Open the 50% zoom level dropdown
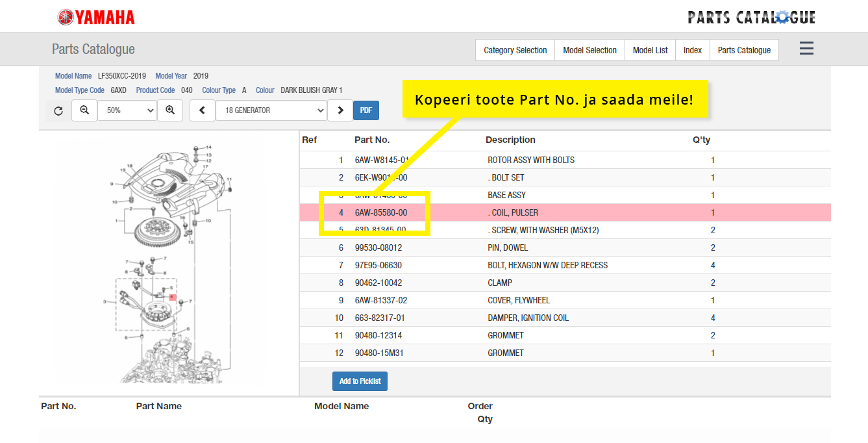Image resolution: width=868 pixels, height=443 pixels. pos(127,110)
